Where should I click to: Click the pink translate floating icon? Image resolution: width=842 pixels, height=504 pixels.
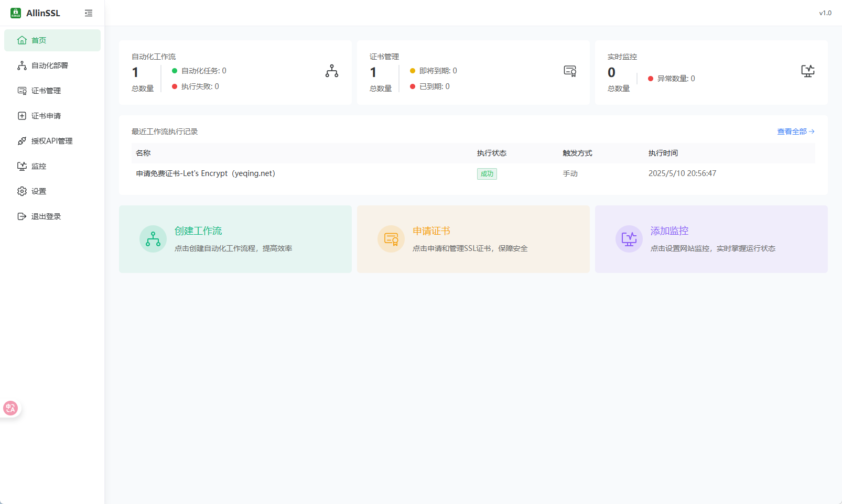pos(10,408)
